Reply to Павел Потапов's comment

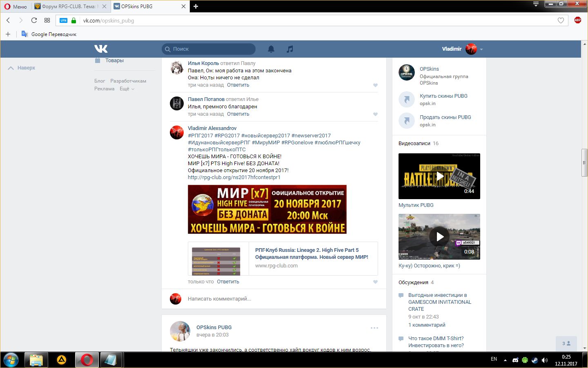(x=238, y=114)
